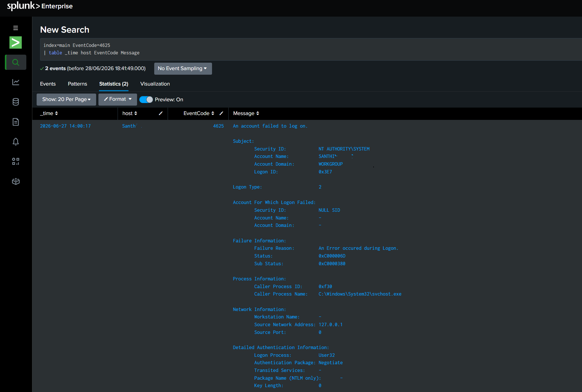The image size is (582, 392).
Task: Click the pencil edit icon for EventCode column
Action: pos(221,113)
